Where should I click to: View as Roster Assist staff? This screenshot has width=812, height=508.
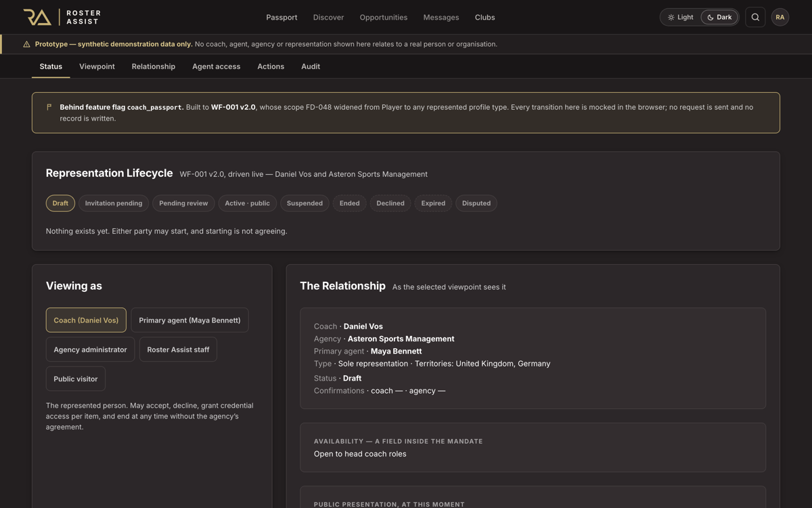178,350
